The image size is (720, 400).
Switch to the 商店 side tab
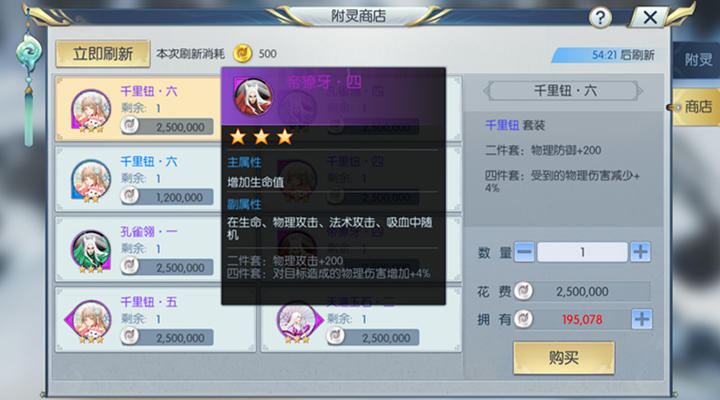pos(697,107)
